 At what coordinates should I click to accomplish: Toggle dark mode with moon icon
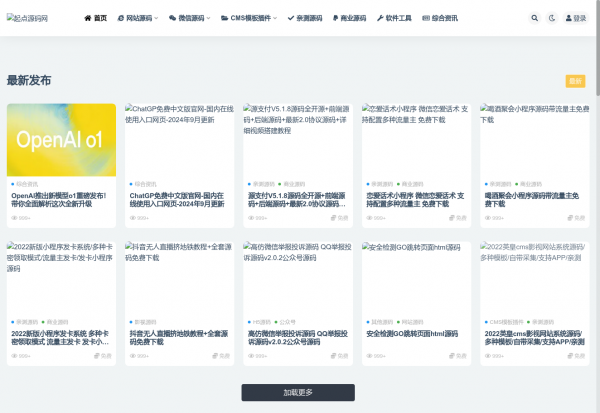552,18
